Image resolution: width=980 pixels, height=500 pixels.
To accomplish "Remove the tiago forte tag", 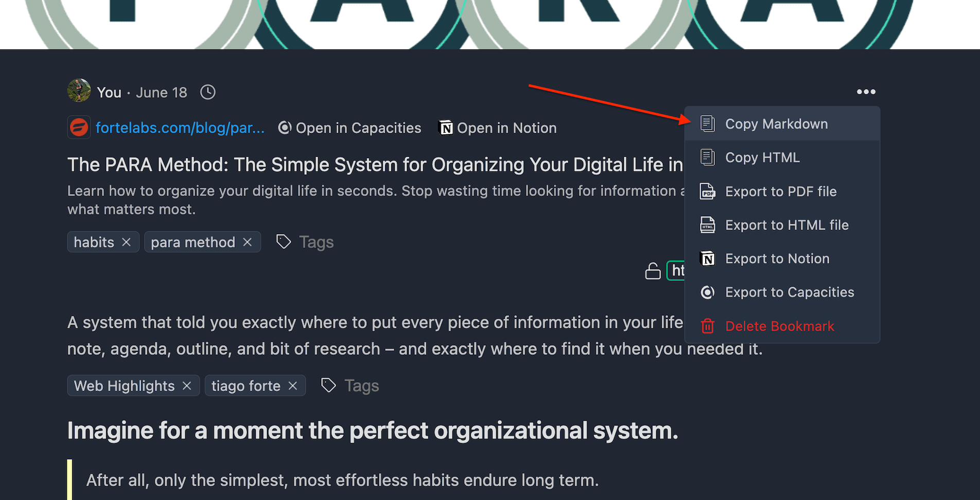I will 293,385.
